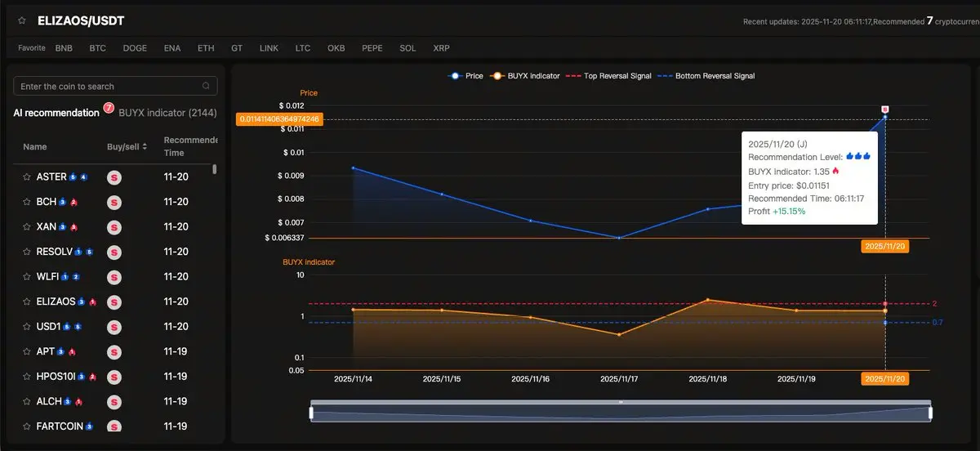Viewport: 980px width, 451px height.
Task: Click the red S sell badge for WLFI
Action: point(114,276)
